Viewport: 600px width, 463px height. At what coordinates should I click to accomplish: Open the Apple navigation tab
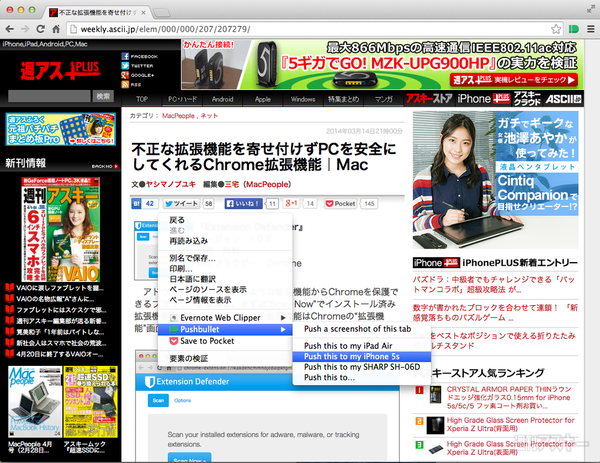[263, 99]
